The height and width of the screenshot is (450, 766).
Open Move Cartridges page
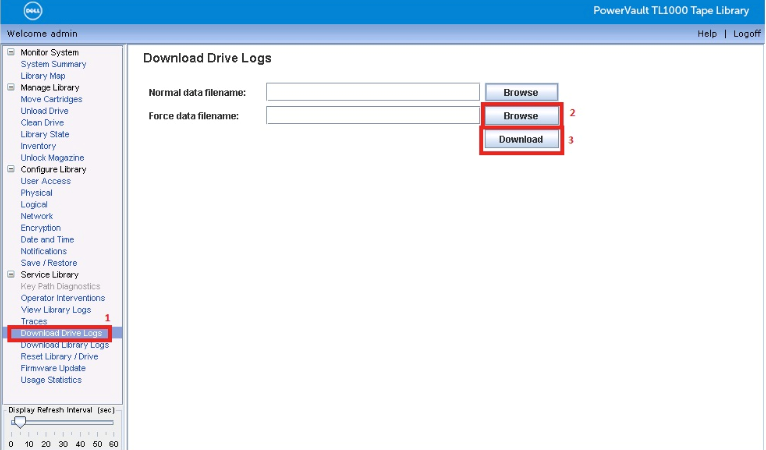[51, 99]
